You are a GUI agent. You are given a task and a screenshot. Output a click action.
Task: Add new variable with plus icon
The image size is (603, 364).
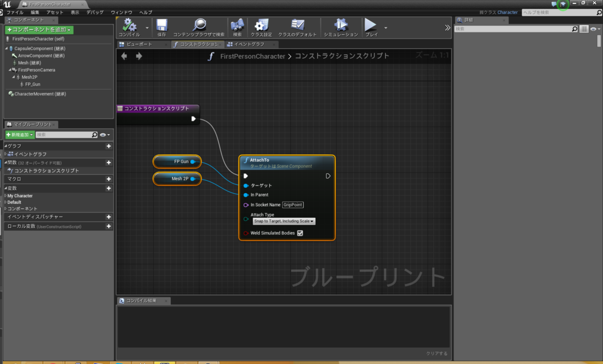tap(108, 188)
